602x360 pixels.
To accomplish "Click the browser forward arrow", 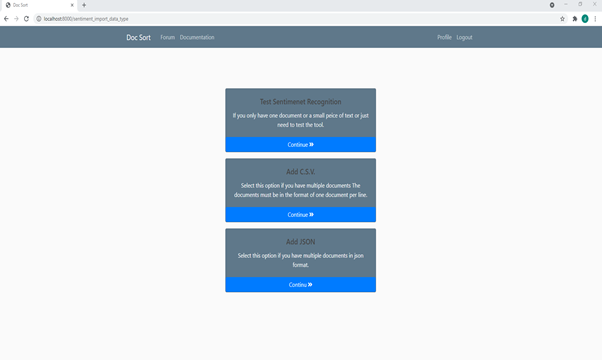I will tap(16, 18).
